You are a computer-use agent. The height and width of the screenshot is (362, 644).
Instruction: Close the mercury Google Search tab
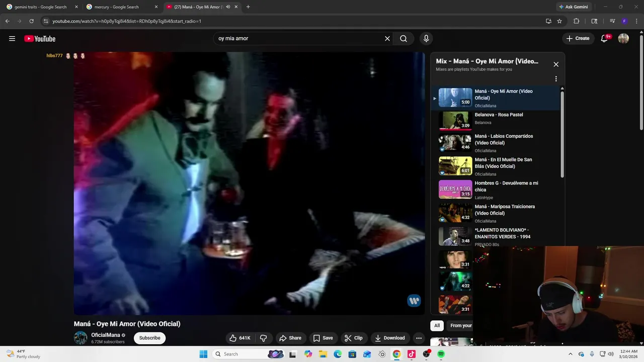tap(156, 7)
